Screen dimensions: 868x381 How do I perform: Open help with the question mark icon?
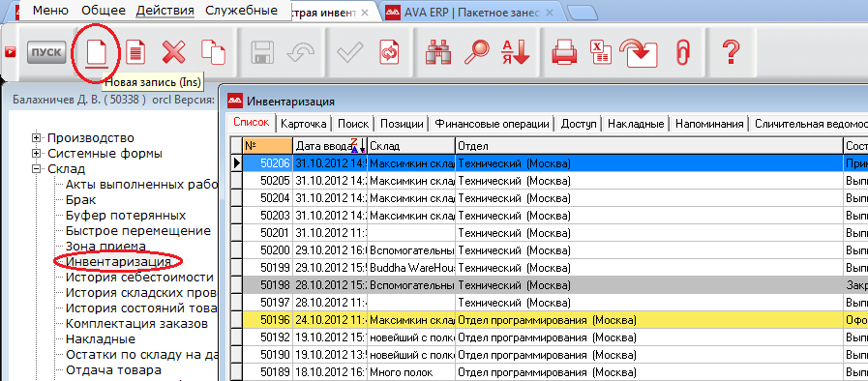(732, 52)
